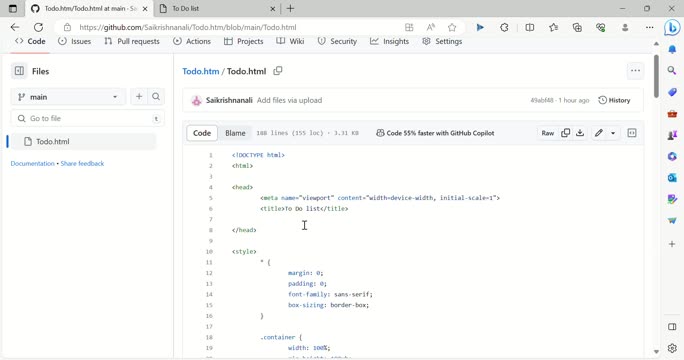Switch to the Blame view
The image size is (684, 360).
pyautogui.click(x=235, y=133)
